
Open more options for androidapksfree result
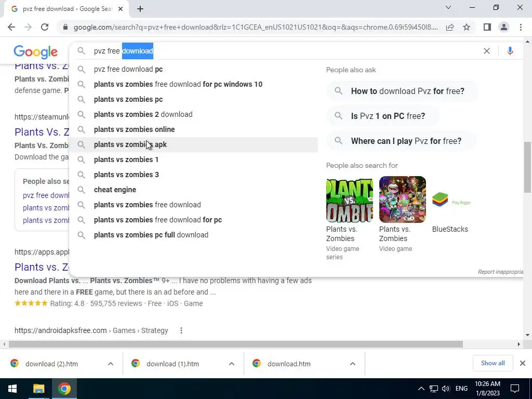tap(181, 330)
